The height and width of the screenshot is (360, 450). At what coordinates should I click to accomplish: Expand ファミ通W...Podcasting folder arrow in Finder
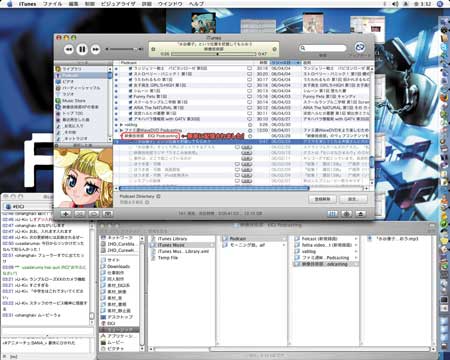pos(356,258)
